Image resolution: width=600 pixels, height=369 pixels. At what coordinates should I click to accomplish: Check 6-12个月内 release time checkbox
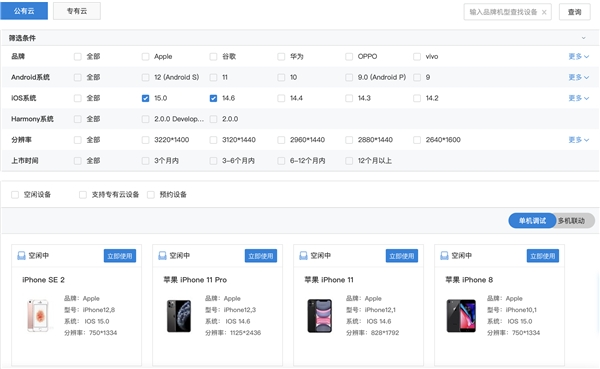coord(281,161)
